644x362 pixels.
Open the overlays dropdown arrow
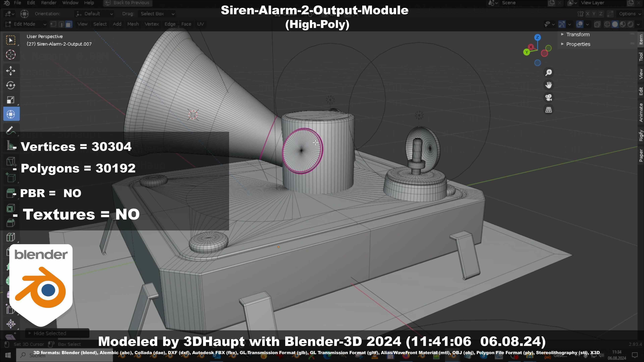click(x=587, y=24)
